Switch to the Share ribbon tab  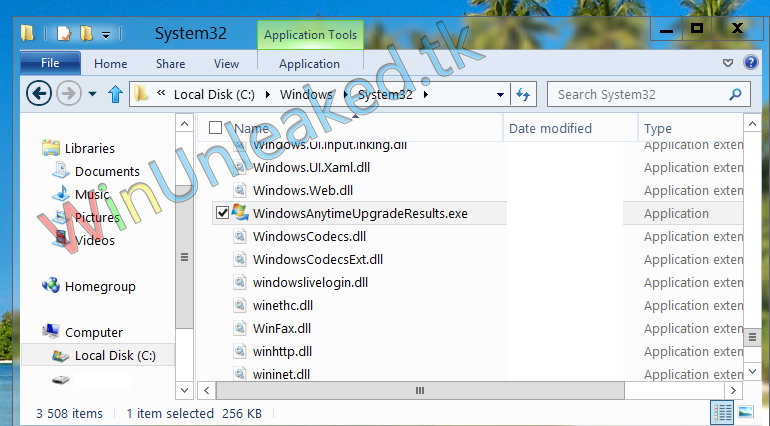(170, 64)
